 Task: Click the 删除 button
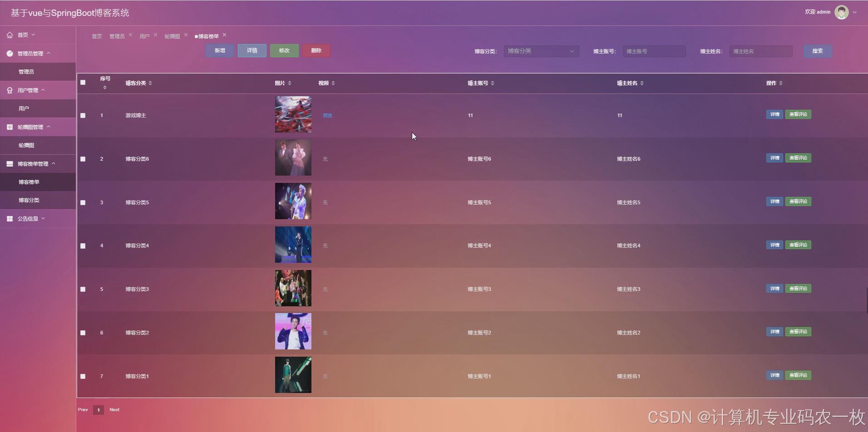tap(316, 50)
